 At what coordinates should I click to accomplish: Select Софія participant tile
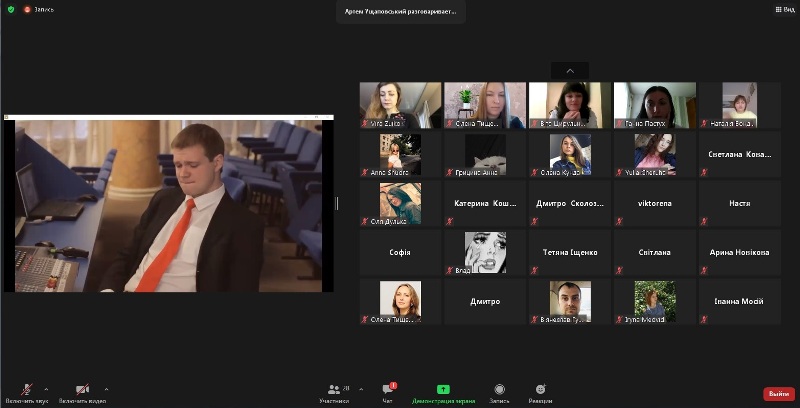click(401, 252)
